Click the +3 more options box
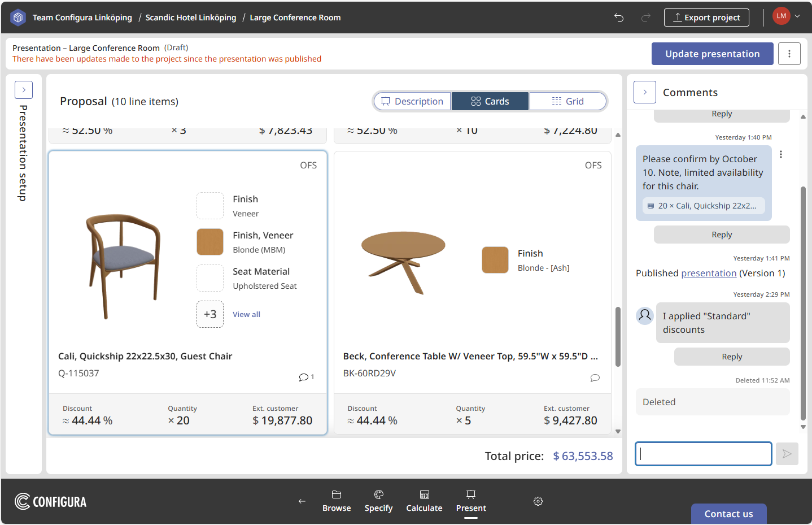Viewport: 812px width, 525px height. click(210, 314)
